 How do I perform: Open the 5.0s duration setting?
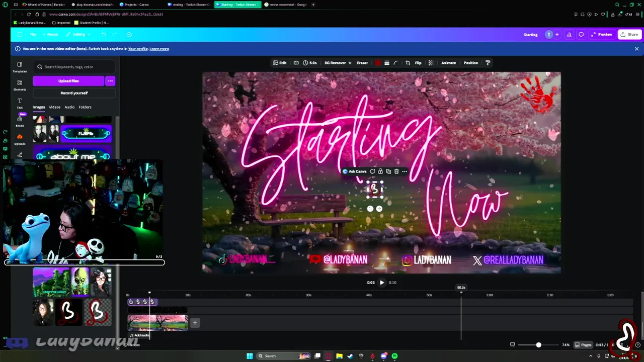(310, 63)
